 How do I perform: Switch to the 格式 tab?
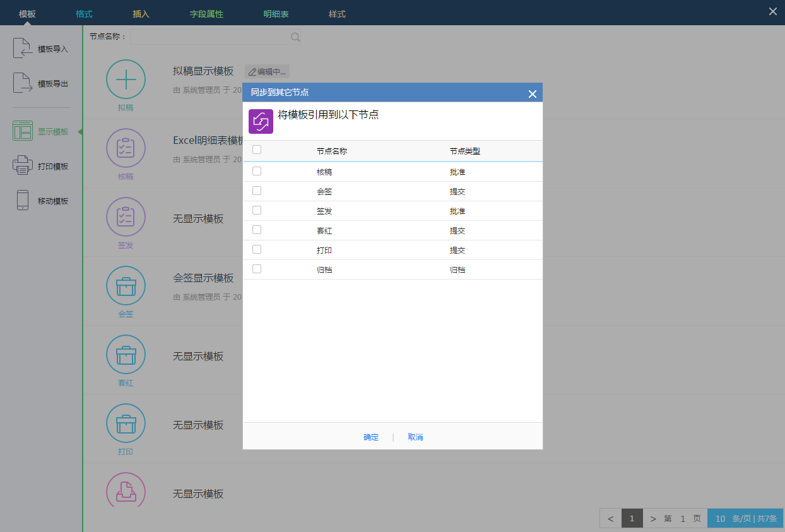pos(84,13)
